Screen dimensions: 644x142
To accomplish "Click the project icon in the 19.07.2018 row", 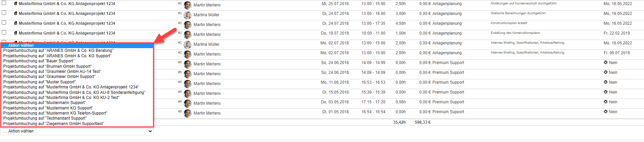I will (16, 33).
